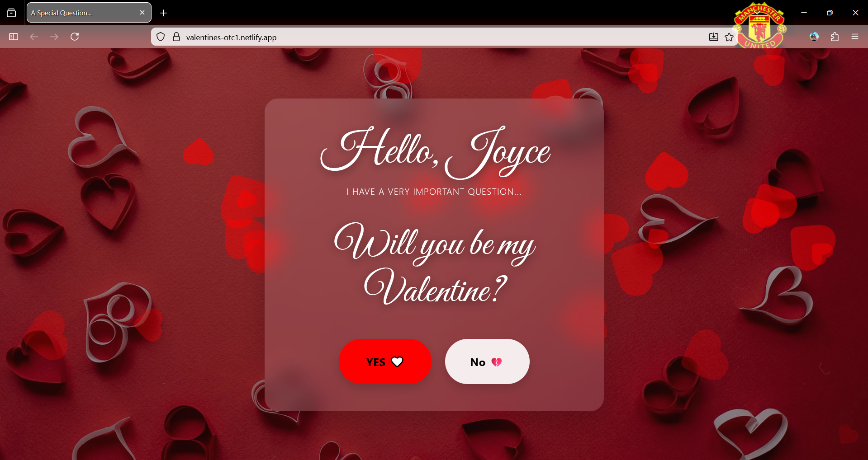Close the 'A Special Question...' tab
Screen dimensions: 868x460
[x=142, y=12]
